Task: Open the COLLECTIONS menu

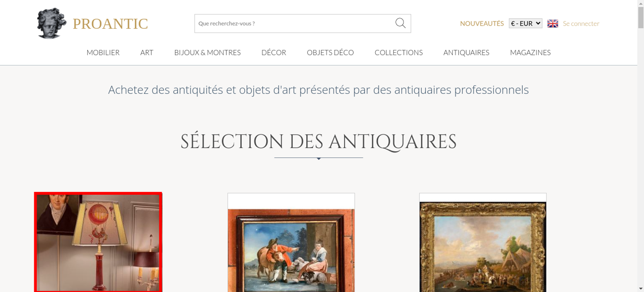Action: point(399,52)
